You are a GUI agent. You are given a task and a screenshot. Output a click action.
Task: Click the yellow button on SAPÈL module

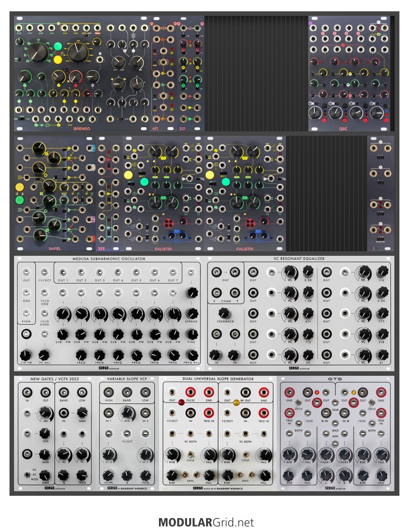19,187
